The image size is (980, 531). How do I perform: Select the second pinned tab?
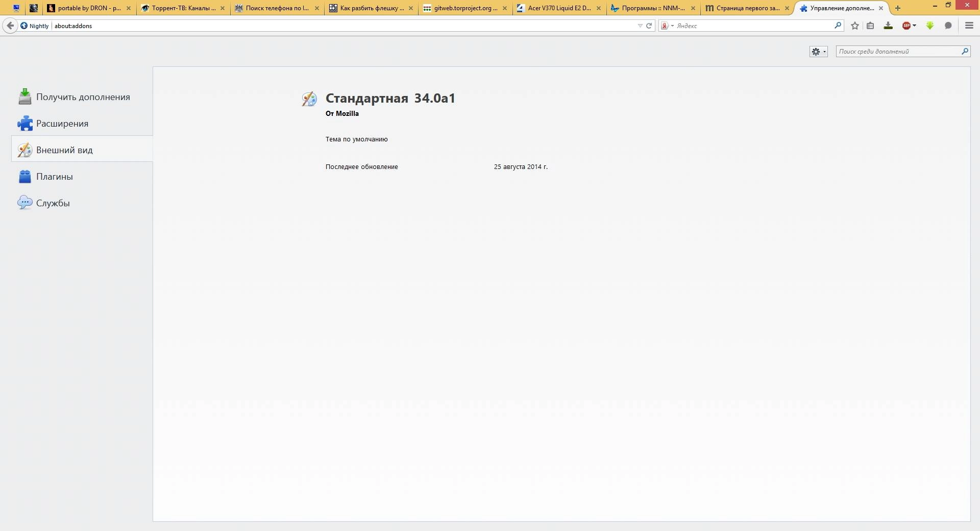coord(34,8)
